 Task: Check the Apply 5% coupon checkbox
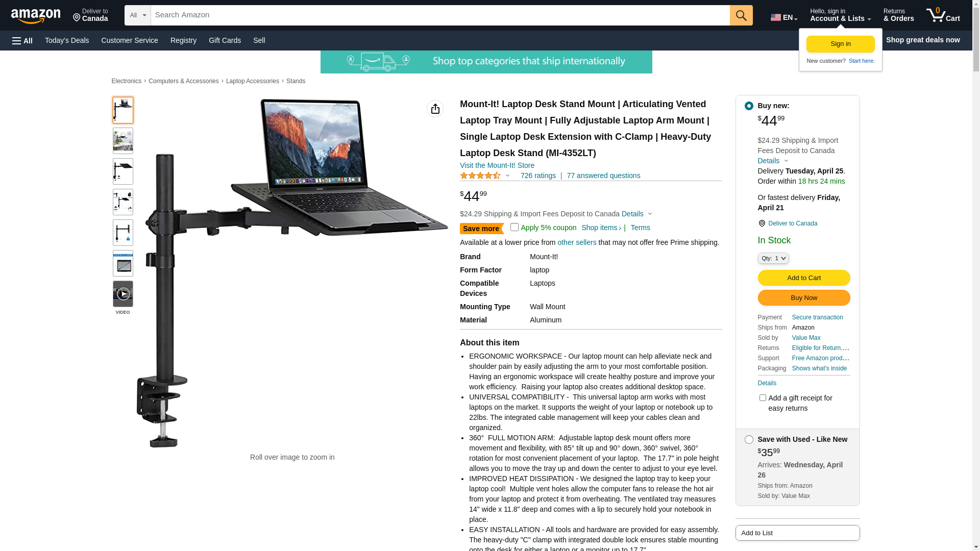(x=514, y=227)
